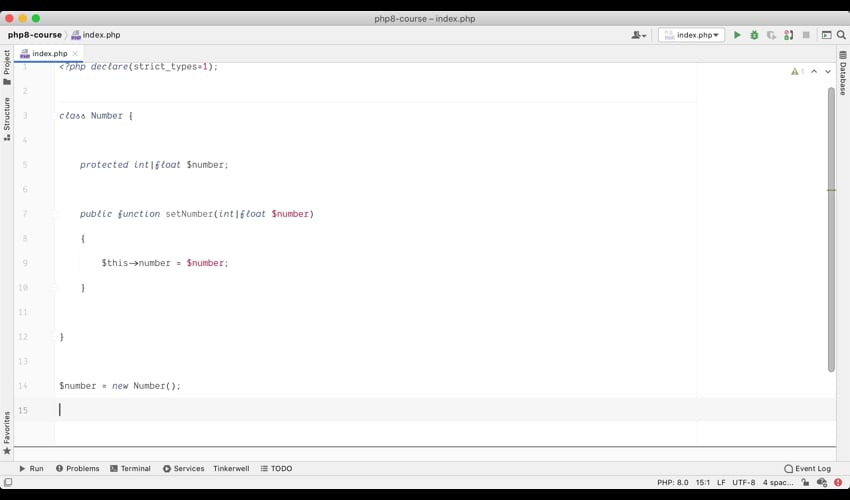Close the index.php editor tab
This screenshot has height=500, width=850.
pos(75,53)
